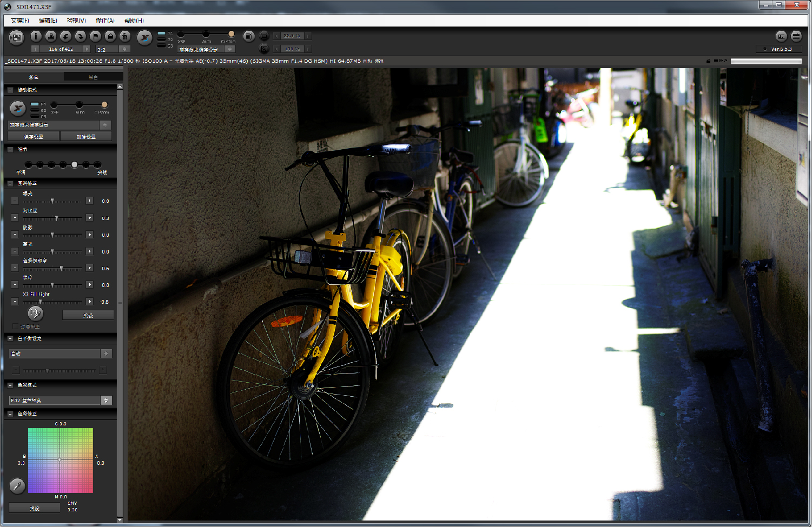Viewport: 812px width, 527px height.
Task: Click the reset button beside the auto-adjust icon
Action: point(88,315)
